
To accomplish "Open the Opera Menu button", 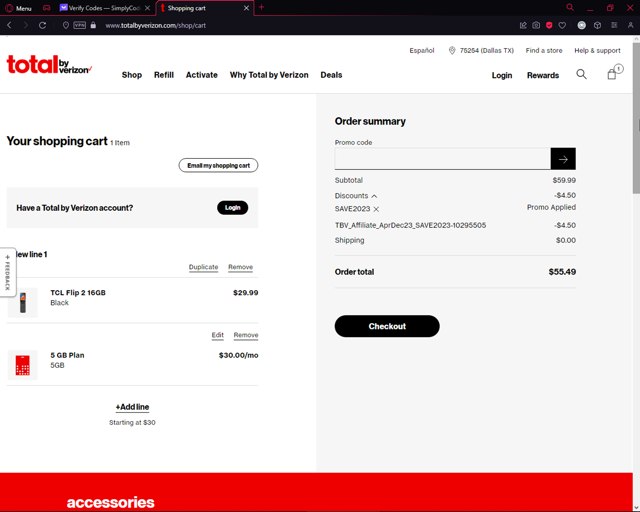I will coord(18,8).
